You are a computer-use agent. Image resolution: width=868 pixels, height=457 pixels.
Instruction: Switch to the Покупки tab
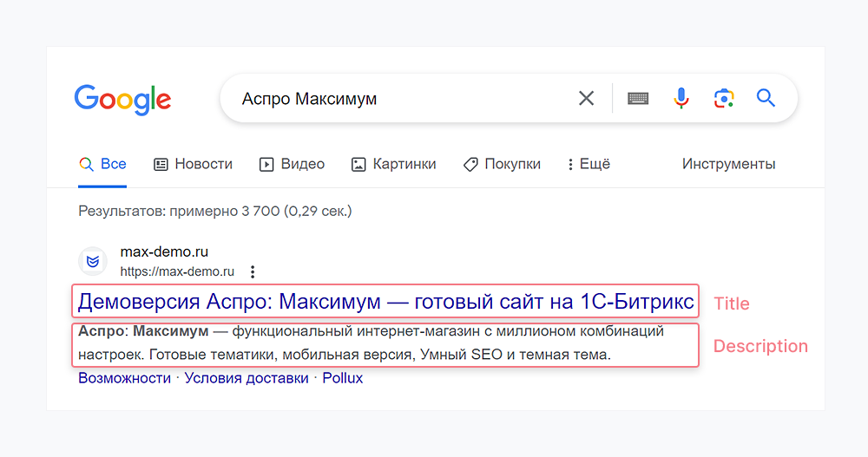coord(502,164)
